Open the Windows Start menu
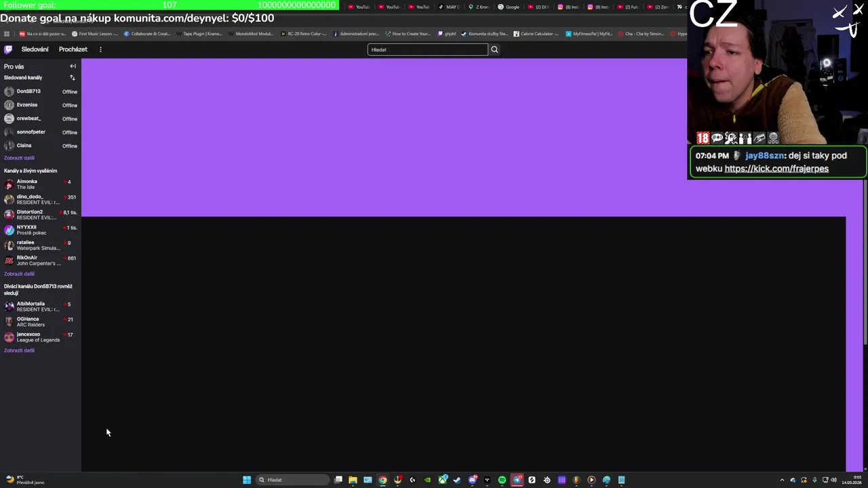Screen dimensions: 868x488 247,480
